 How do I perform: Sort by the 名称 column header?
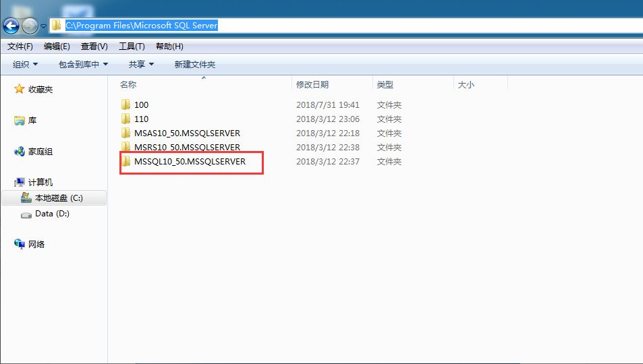128,84
